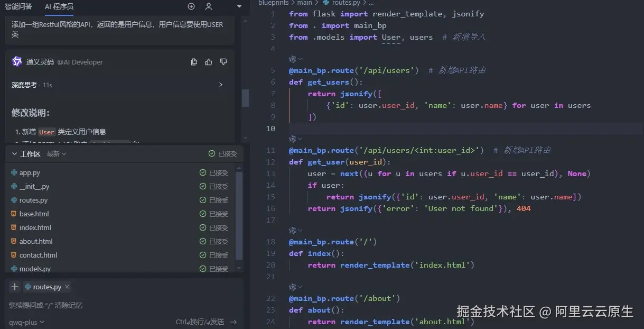Expand the chevron beside the about AI icon
The width and height of the screenshot is (644, 329).
[x=300, y=287]
